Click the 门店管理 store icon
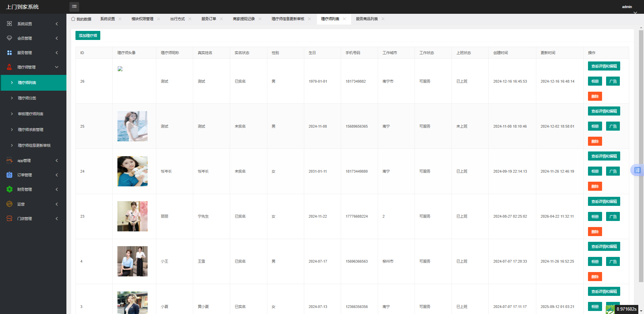 (x=9, y=219)
